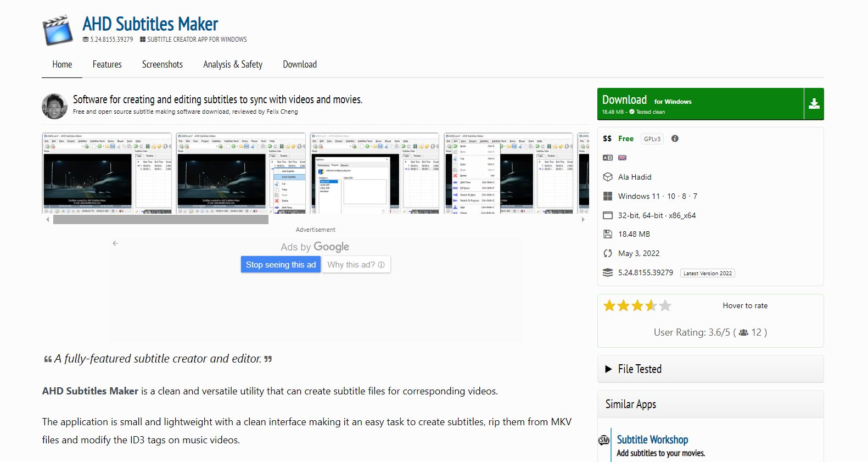Click the 5.24.8155.39279 version in sidebar
Screen dimensions: 868x462
[x=646, y=272]
